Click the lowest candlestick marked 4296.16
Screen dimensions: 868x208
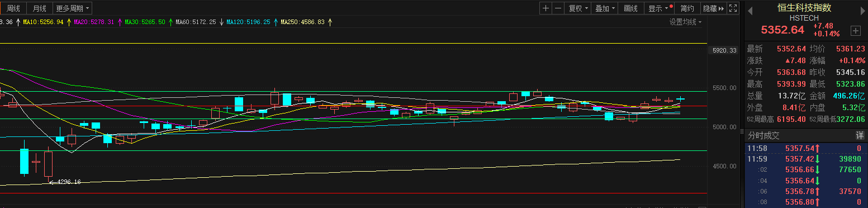49,163
